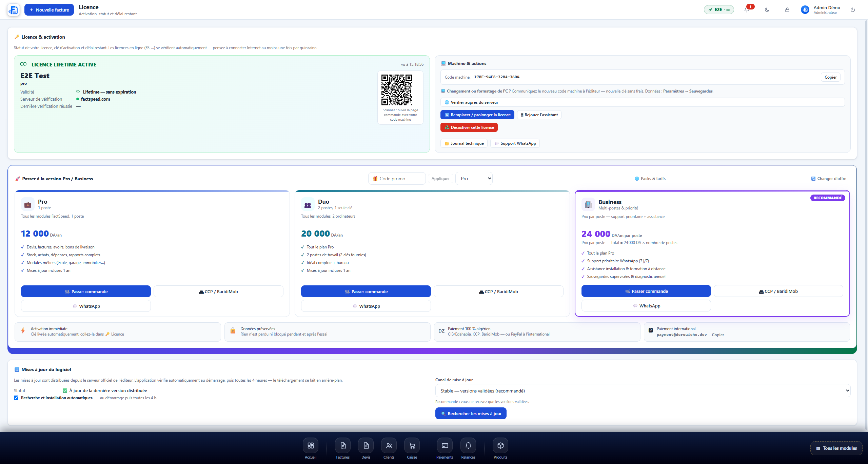868x464 pixels.
Task: Open Support WhatsApp
Action: 515,143
